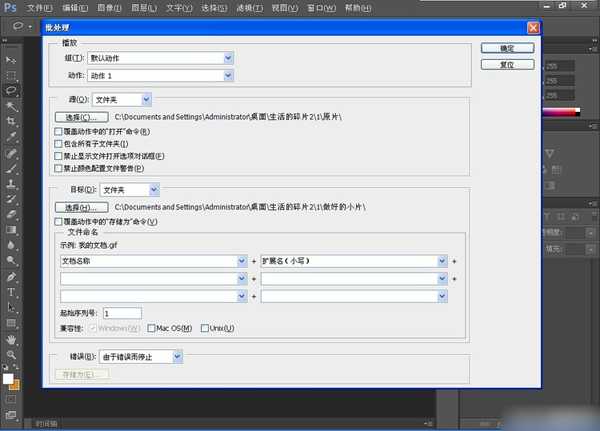Select the Hand tool

pos(12,339)
